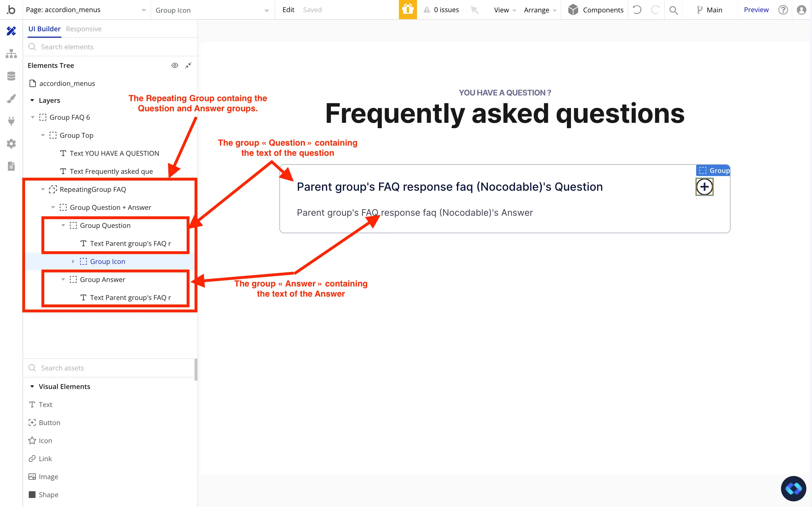Open the Logs panel icon
Viewport: 812px width, 507px height.
(11, 166)
